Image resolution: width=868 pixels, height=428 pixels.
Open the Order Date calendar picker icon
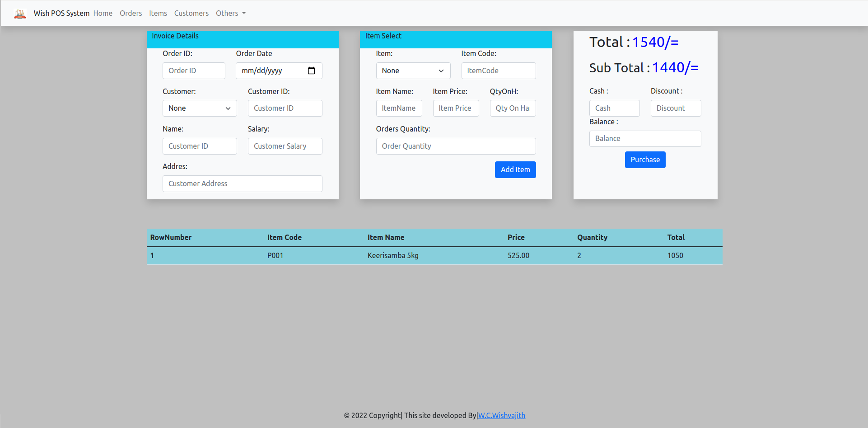tap(311, 71)
